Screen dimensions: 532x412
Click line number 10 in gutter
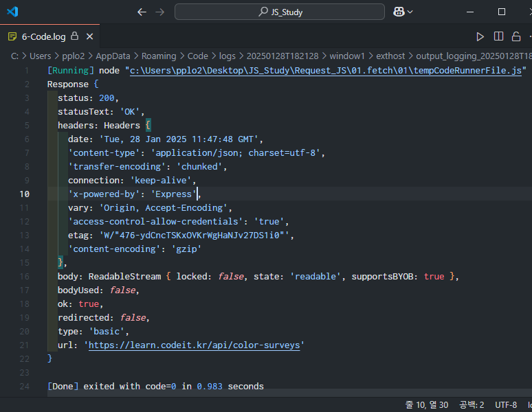(x=25, y=194)
